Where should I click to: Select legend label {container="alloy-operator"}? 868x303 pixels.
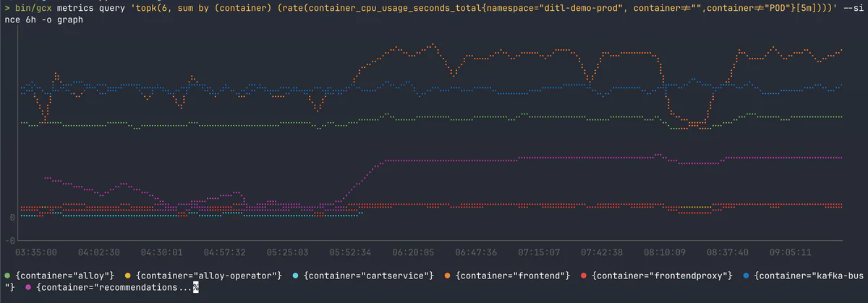[209, 276]
